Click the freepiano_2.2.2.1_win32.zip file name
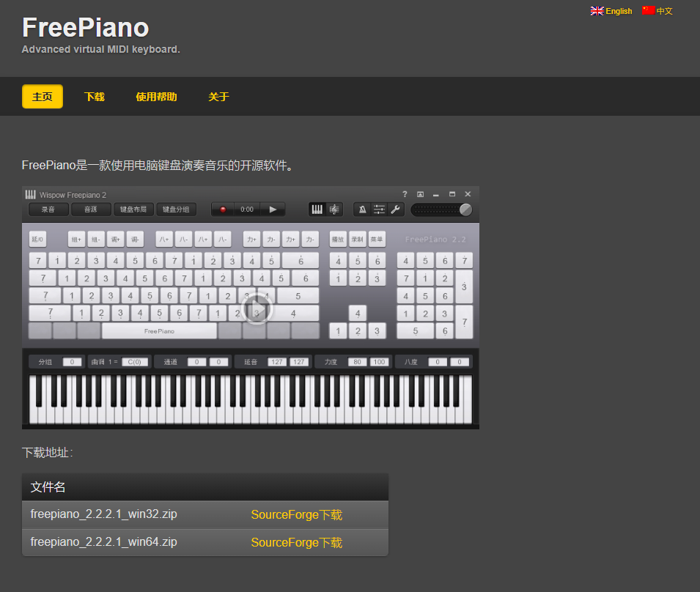This screenshot has width=700, height=592. pos(103,514)
